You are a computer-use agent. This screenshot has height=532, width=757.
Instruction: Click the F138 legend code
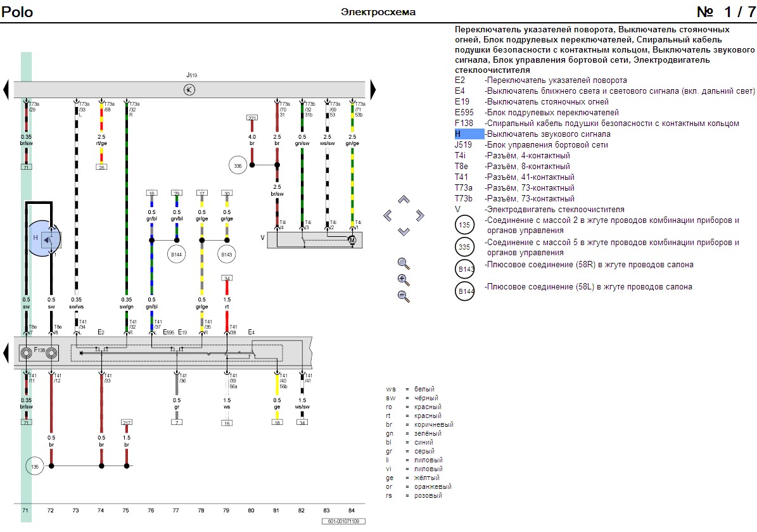coord(464,123)
